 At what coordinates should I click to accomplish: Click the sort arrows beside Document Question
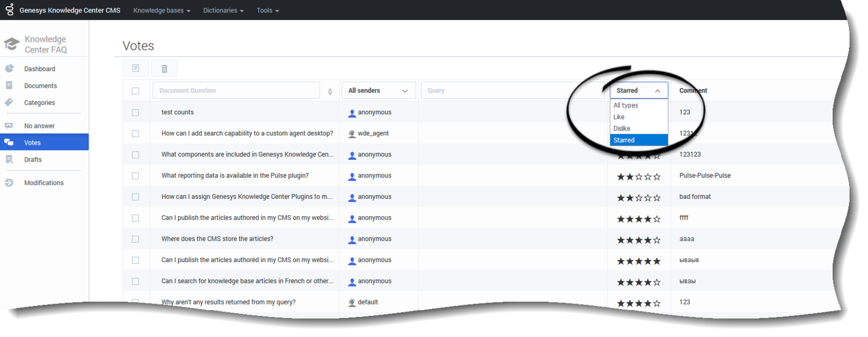(x=330, y=92)
